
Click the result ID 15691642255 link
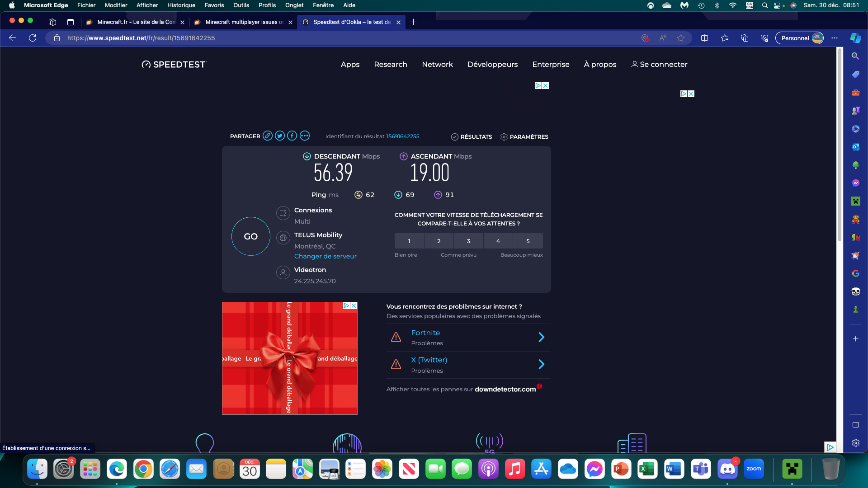403,136
